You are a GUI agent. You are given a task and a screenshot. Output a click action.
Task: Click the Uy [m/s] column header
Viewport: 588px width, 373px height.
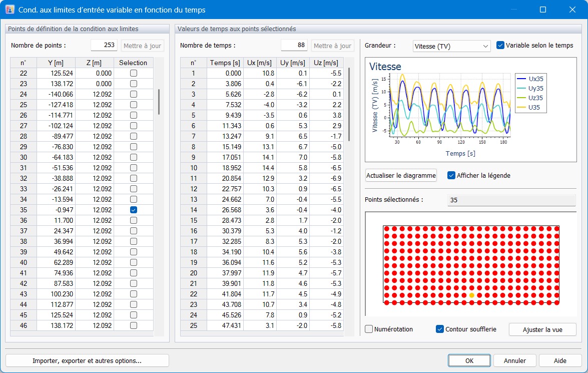pos(293,63)
